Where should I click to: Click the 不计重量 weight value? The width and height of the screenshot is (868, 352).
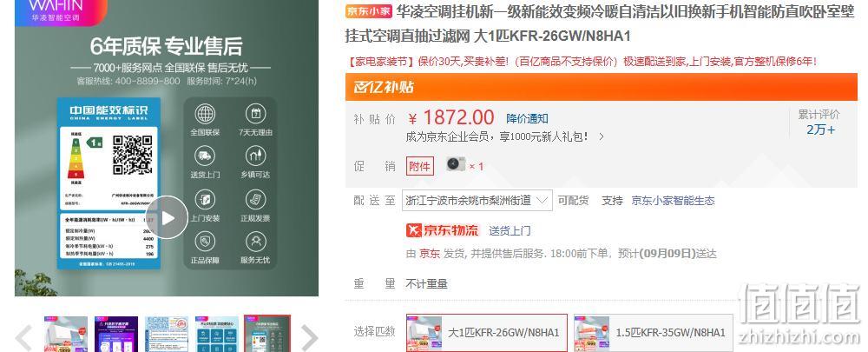426,284
